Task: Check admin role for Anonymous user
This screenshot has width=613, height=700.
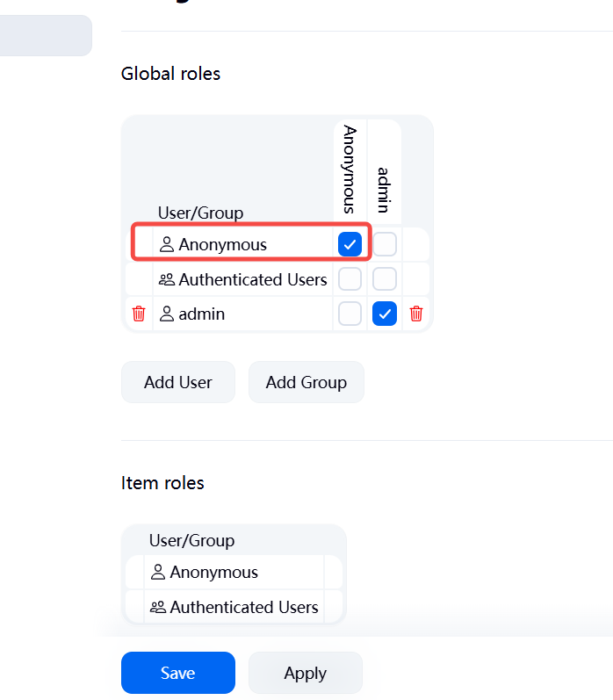Action: tap(385, 244)
